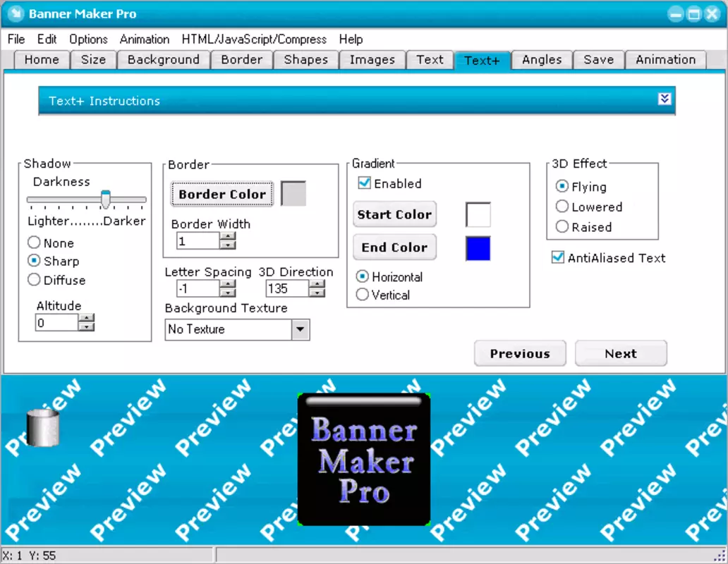Switch to the Save tab
Image resolution: width=728 pixels, height=564 pixels.
coord(599,60)
